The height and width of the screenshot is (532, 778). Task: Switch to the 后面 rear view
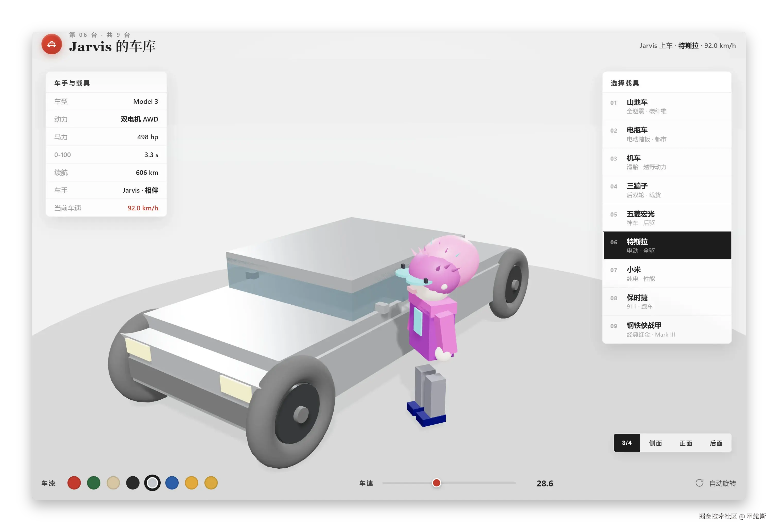pos(716,443)
